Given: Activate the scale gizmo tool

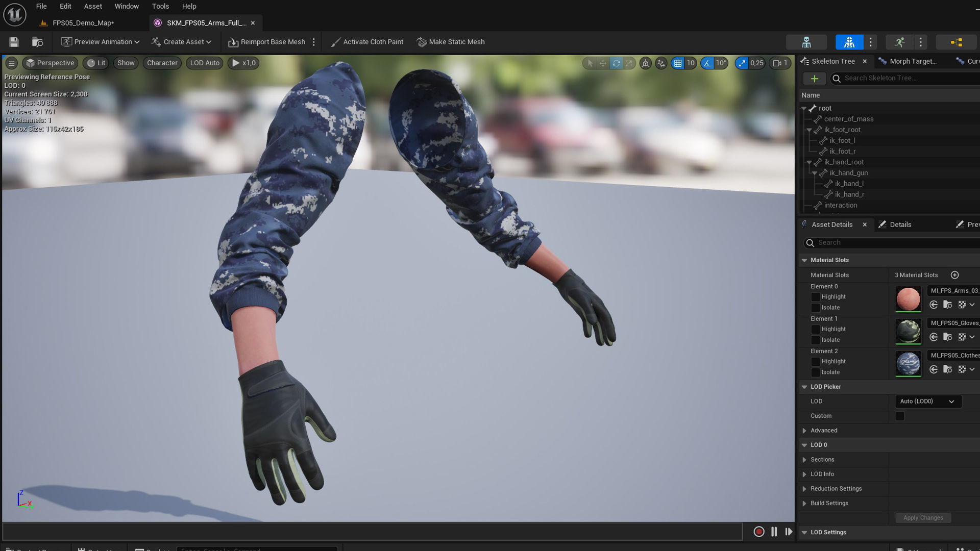Looking at the screenshot, I should [629, 63].
